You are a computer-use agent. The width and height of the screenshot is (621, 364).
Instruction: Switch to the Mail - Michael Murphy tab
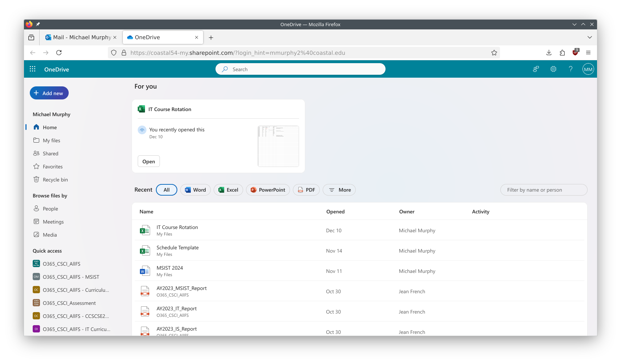[81, 37]
